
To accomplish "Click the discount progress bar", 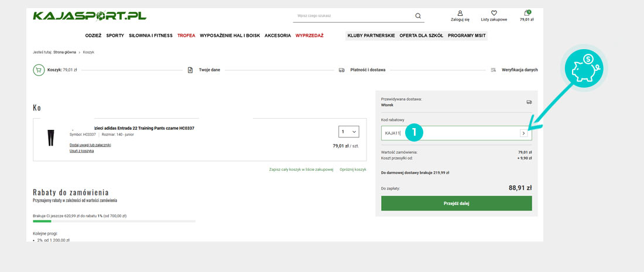I will tap(114, 221).
